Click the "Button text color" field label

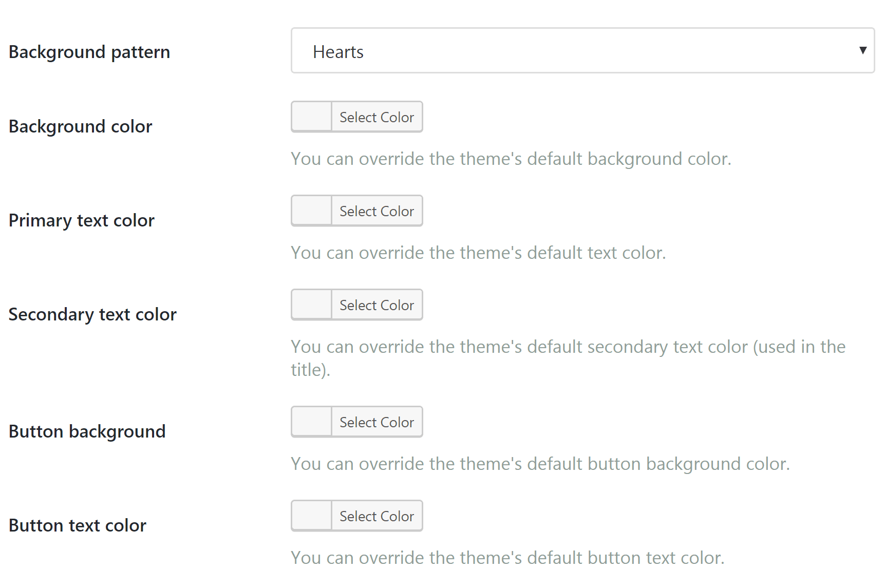pos(78,525)
